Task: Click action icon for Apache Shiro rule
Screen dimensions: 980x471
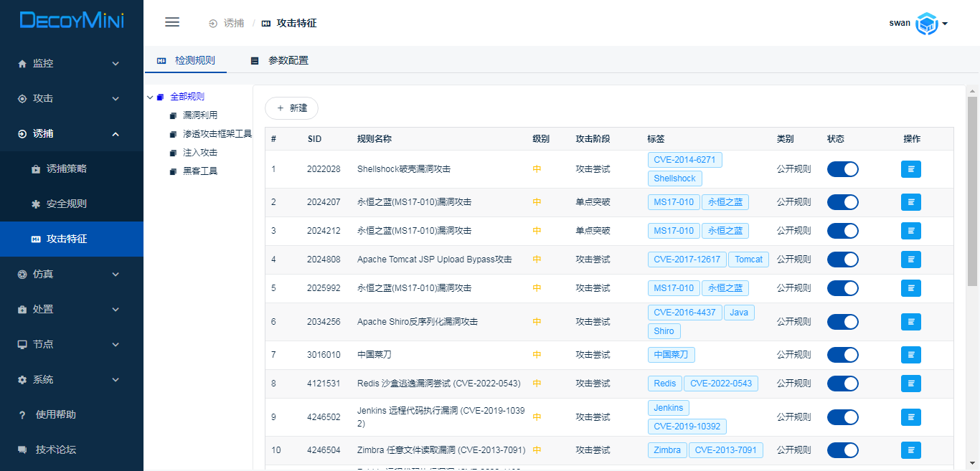Action: point(910,322)
